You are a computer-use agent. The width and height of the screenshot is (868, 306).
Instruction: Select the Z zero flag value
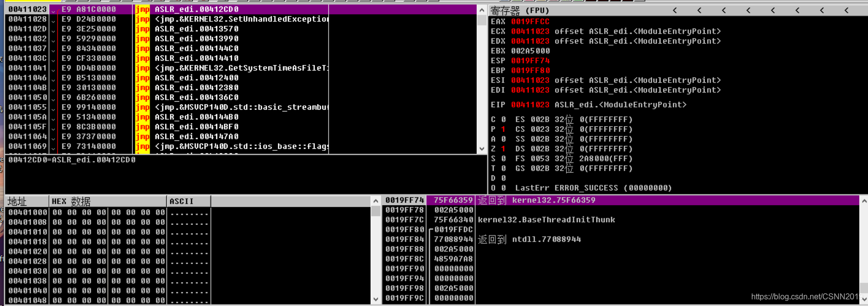(x=503, y=149)
